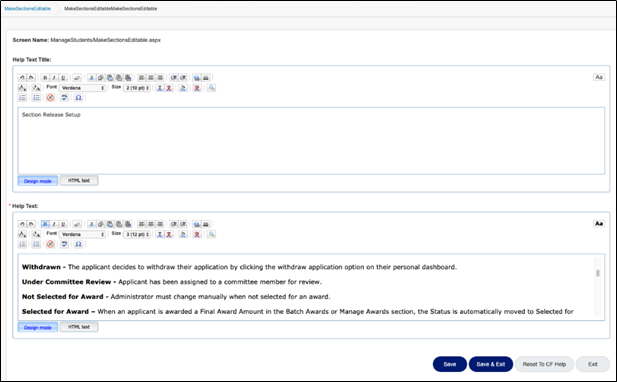Click Undo in Help Text toolbar
The width and height of the screenshot is (617, 382).
(x=22, y=224)
